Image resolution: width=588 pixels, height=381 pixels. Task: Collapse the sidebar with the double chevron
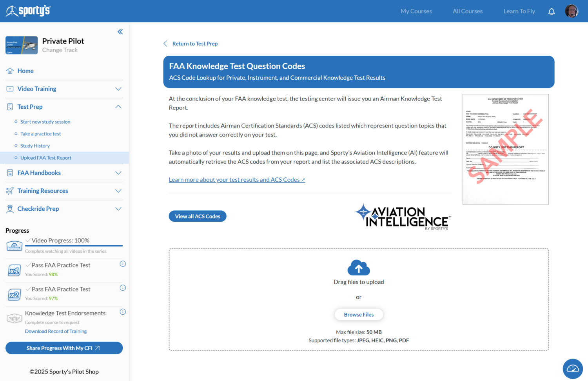coord(120,31)
